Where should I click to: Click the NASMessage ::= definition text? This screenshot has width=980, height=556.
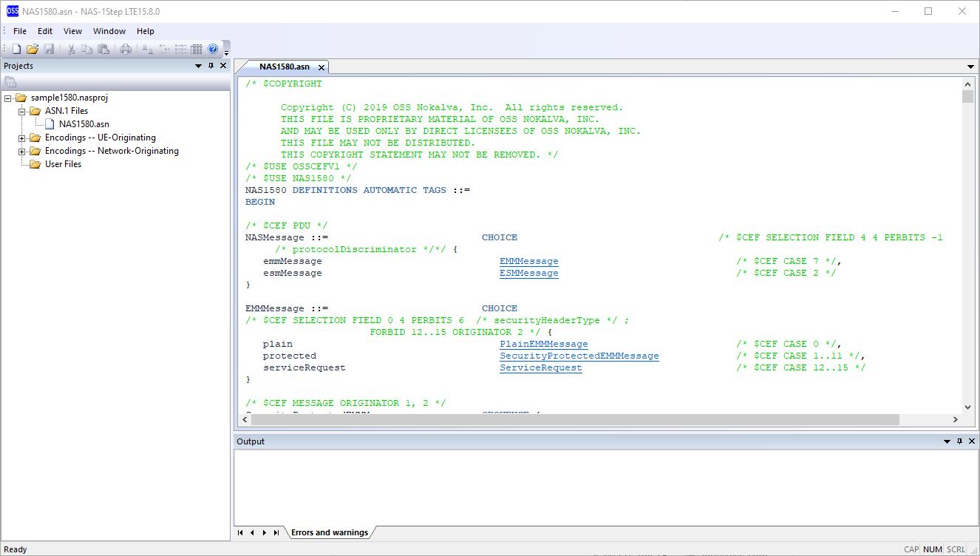(x=287, y=237)
